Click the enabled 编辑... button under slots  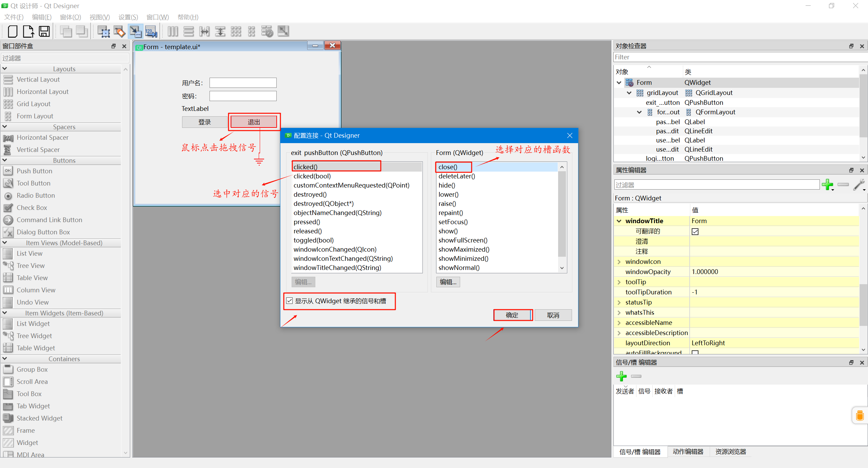pyautogui.click(x=448, y=282)
